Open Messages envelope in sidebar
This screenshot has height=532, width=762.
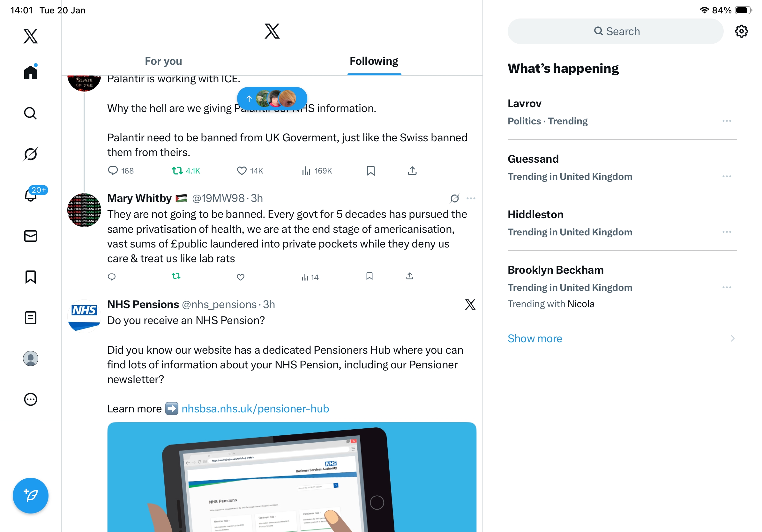point(31,236)
